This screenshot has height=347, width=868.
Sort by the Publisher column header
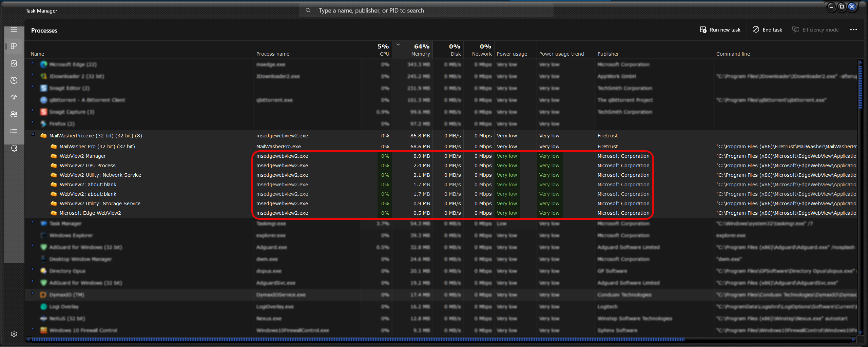654,50
